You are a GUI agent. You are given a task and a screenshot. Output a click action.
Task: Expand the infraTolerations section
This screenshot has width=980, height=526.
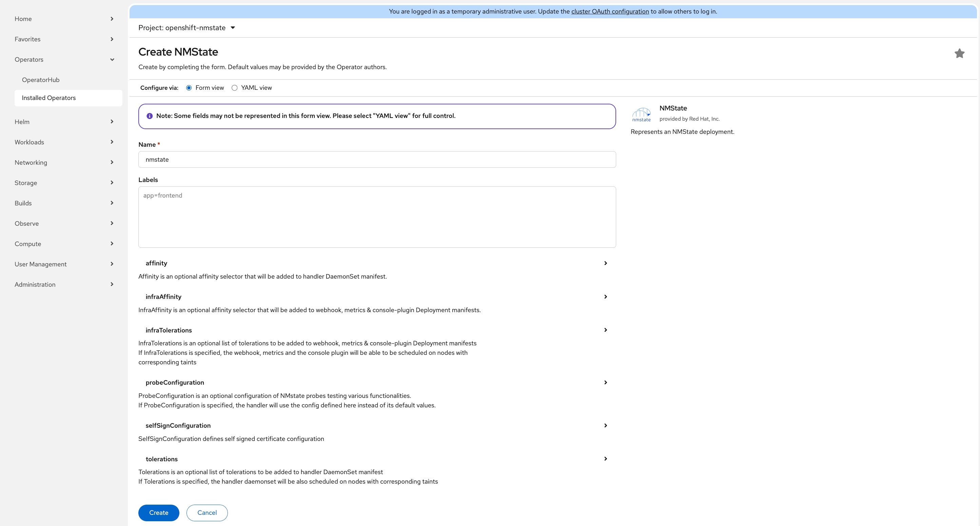(x=377, y=330)
